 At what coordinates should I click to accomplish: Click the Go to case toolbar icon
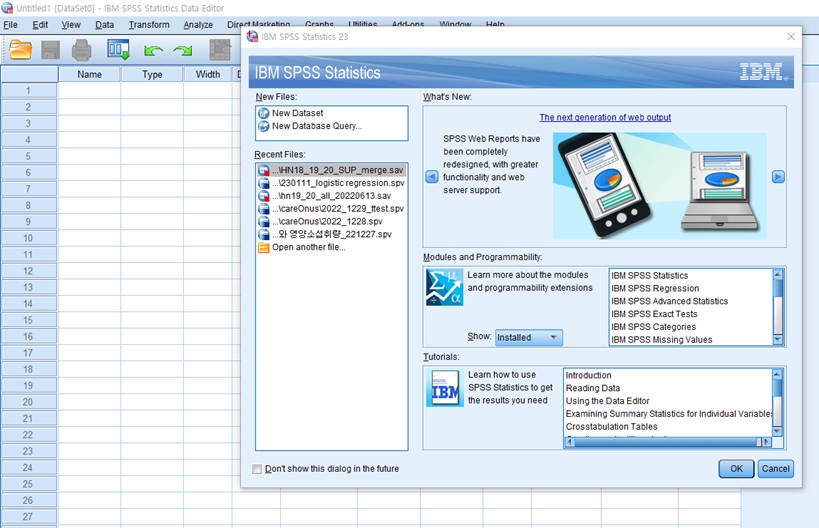220,50
